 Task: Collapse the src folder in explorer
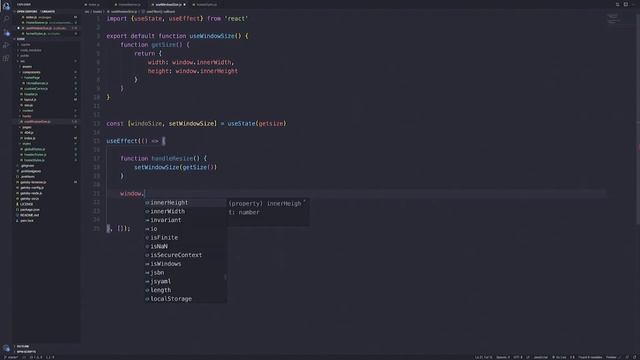(47, 61)
